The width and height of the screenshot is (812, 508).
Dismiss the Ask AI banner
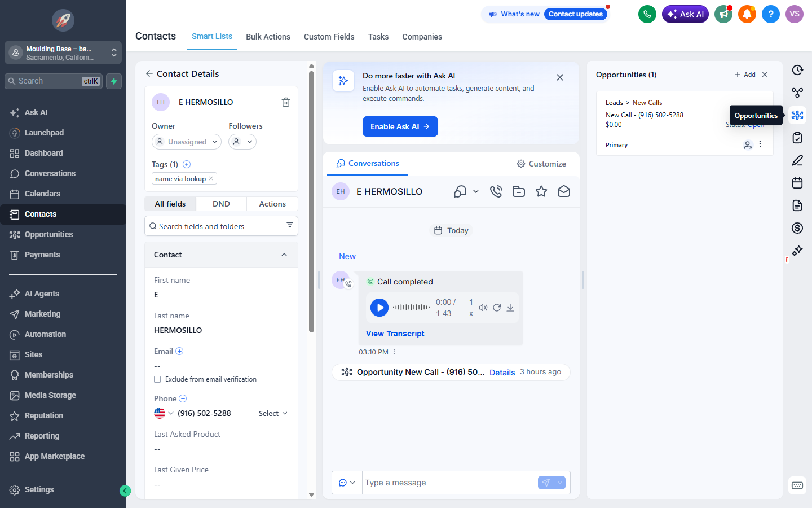[x=560, y=77]
